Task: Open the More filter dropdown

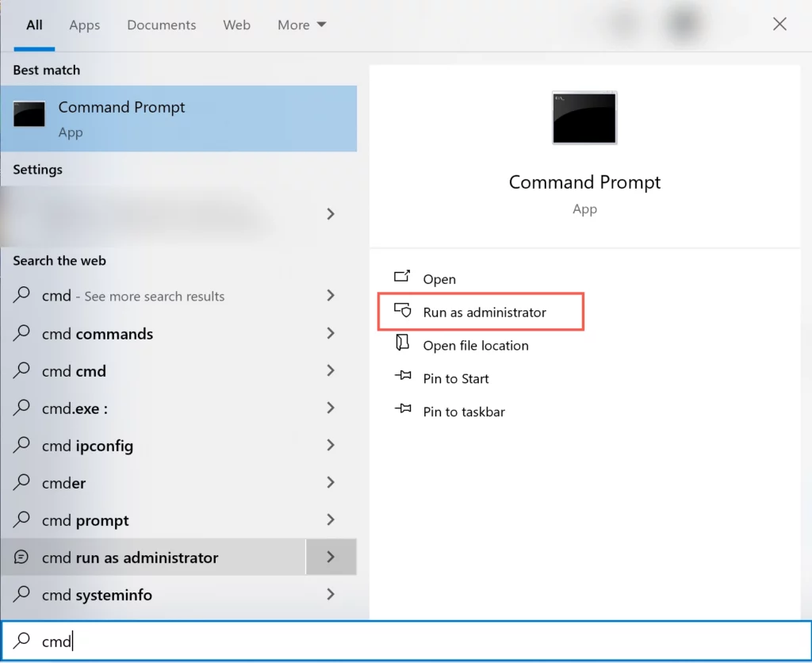Action: 301,25
